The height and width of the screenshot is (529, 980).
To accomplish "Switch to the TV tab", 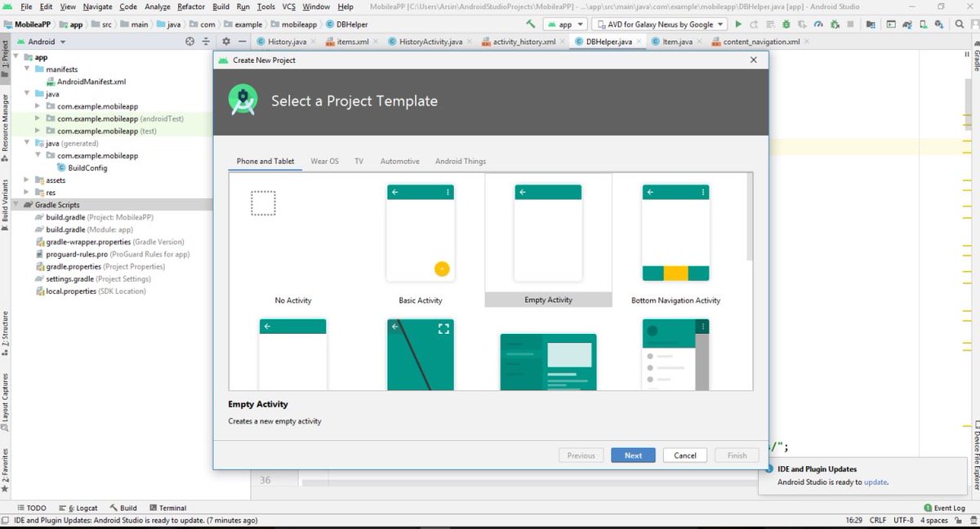I will click(x=359, y=161).
